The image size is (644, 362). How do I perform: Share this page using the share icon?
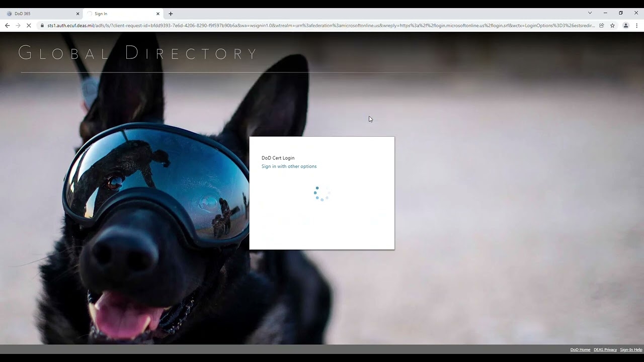tap(601, 26)
